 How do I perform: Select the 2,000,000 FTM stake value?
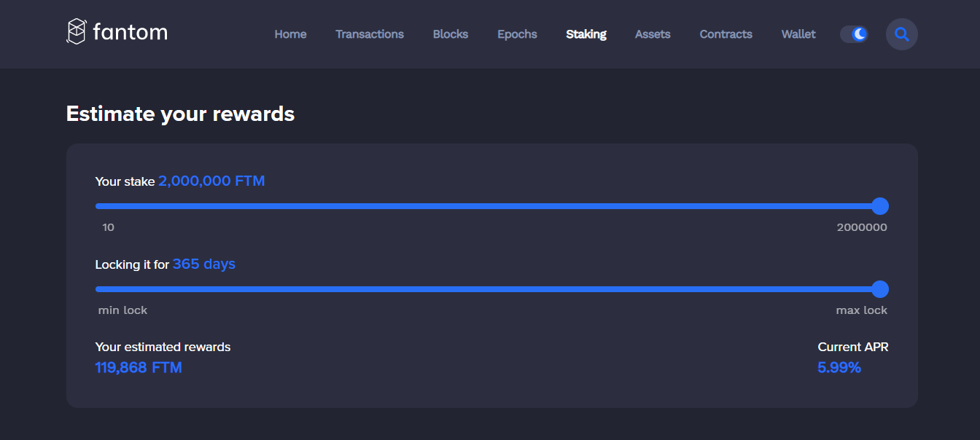(211, 181)
